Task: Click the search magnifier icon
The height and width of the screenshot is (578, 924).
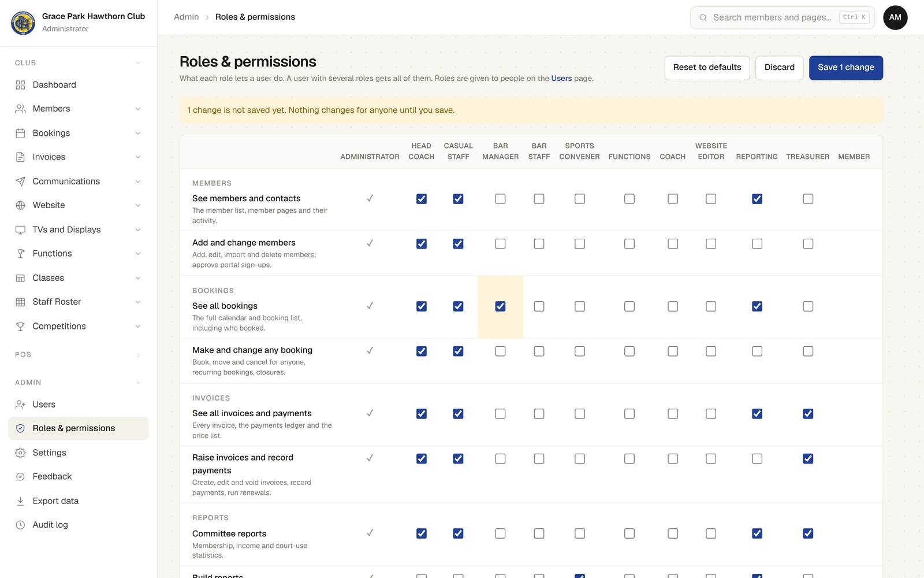Action: tap(703, 18)
